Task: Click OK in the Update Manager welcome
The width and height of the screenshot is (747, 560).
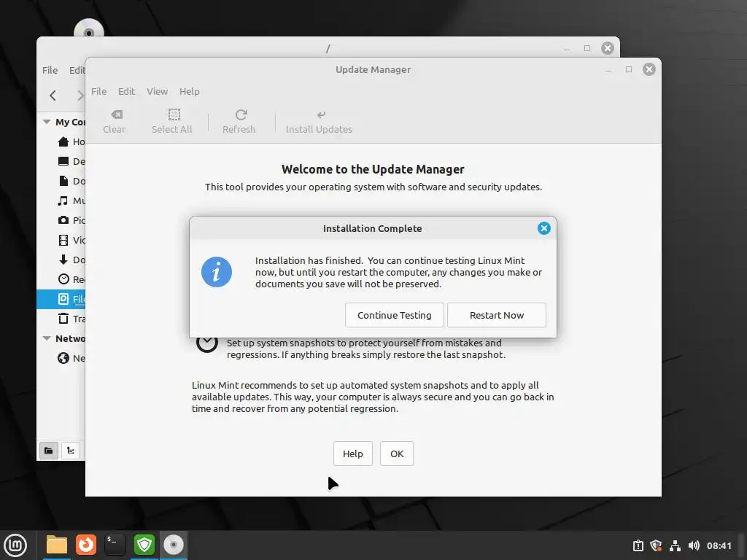Action: (x=396, y=454)
